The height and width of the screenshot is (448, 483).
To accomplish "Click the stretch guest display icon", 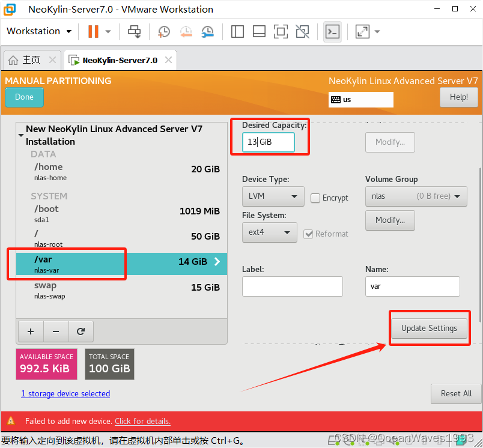I will (x=362, y=31).
